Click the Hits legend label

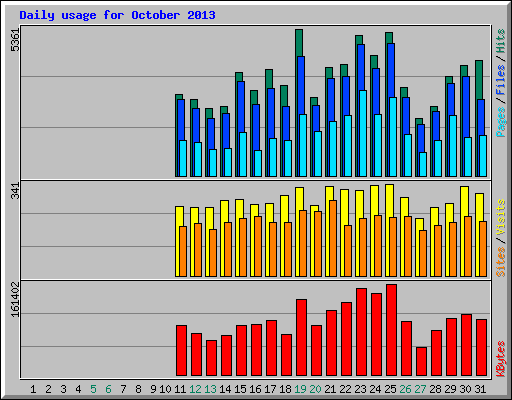click(x=500, y=41)
